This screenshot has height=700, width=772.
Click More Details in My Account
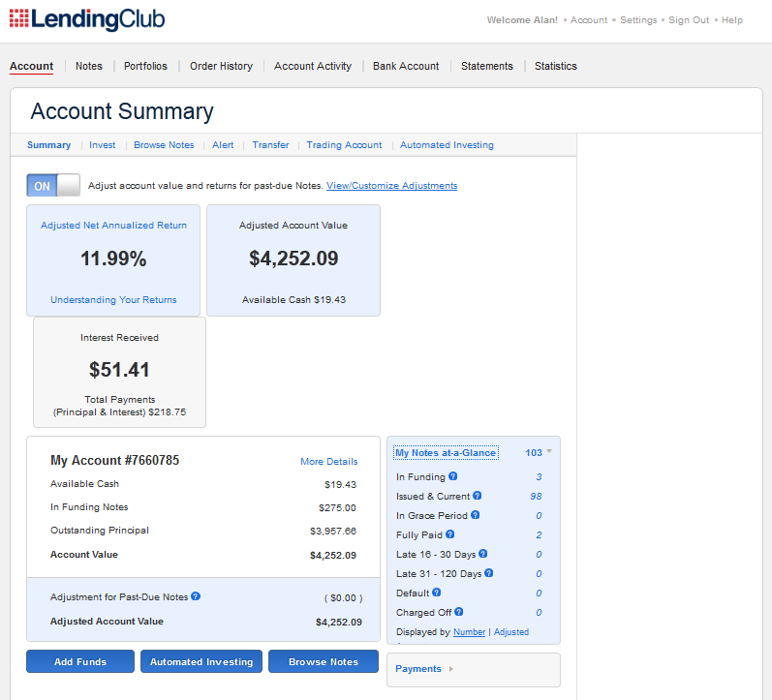(329, 461)
